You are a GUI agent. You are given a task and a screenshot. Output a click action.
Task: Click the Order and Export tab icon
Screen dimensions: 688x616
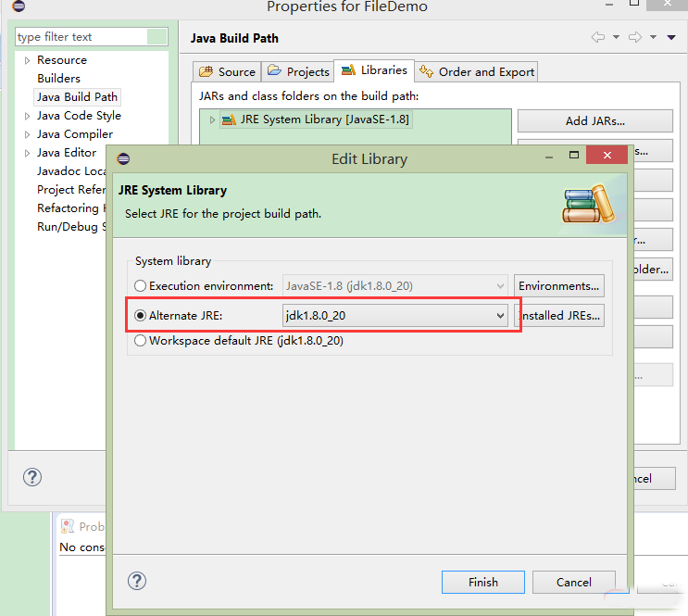tap(426, 70)
